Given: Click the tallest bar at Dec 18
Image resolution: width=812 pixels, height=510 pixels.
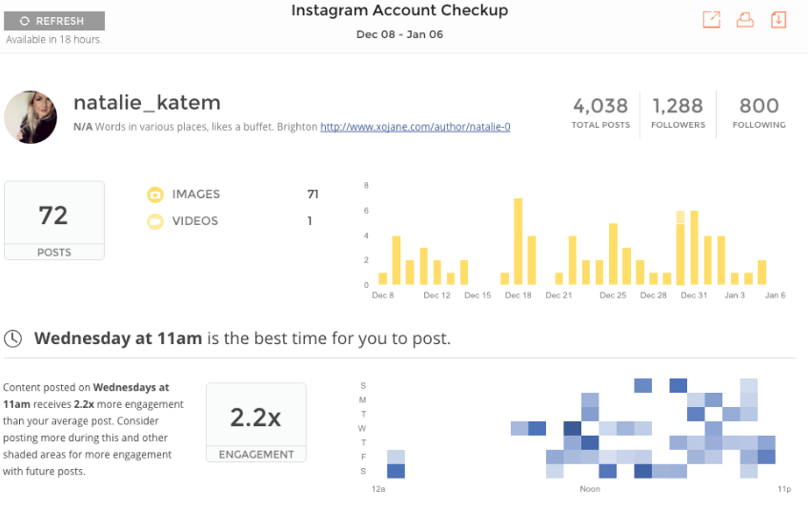Looking at the screenshot, I should 518,241.
